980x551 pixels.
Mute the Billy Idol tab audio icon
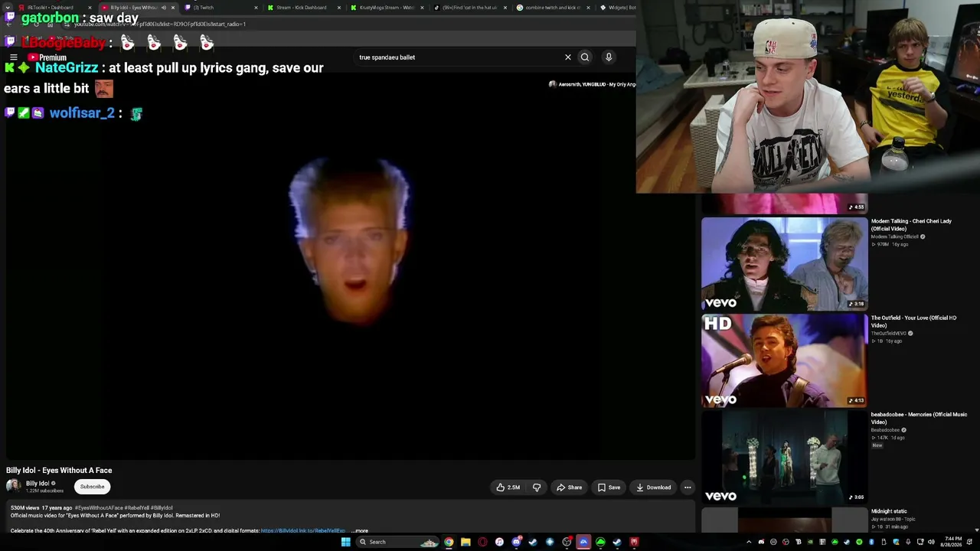coord(163,8)
